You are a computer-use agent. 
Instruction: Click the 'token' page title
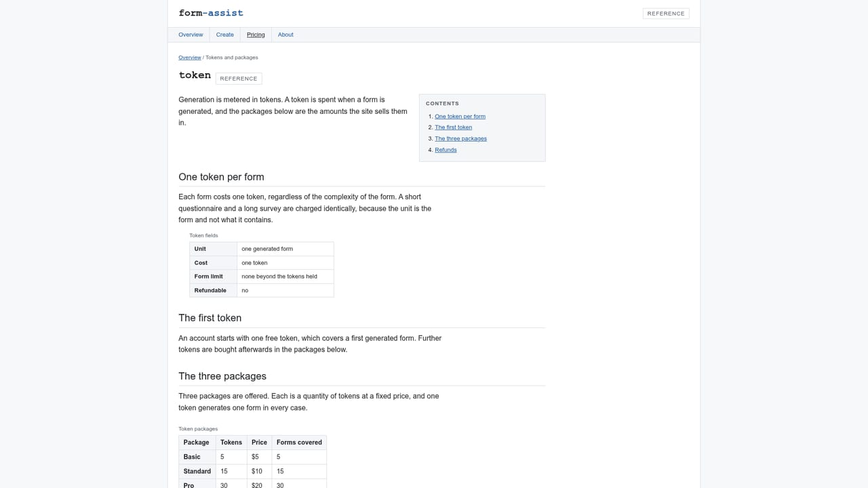click(195, 75)
